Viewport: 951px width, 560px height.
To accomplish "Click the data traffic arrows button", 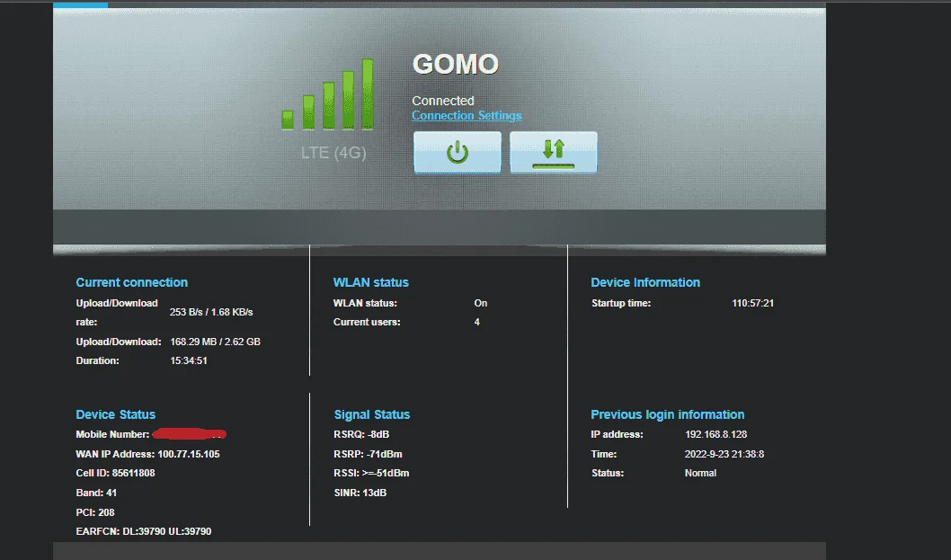I will pos(553,152).
